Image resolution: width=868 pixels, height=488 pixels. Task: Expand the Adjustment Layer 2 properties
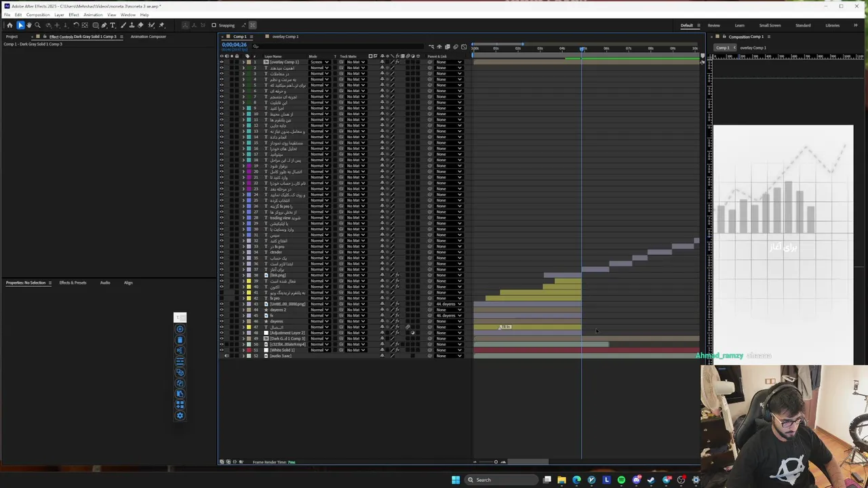click(243, 333)
